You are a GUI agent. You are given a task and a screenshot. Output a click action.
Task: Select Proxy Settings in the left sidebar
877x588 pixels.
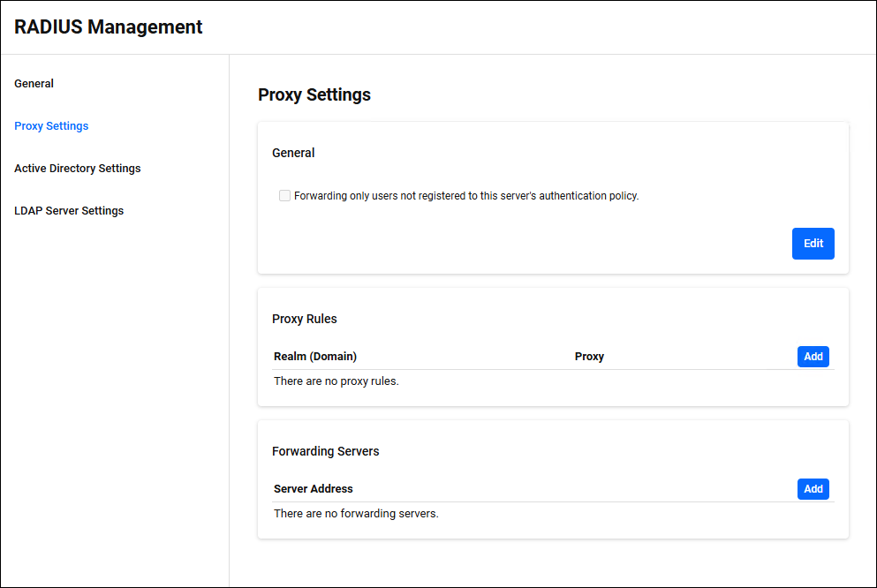tap(51, 126)
